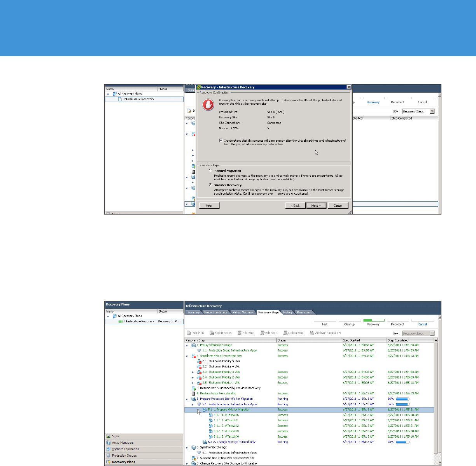Screen dimensions: 476x466
Task: Click the storage icon of step 1. Pre-synchronize Storage
Action: [x=194, y=345]
